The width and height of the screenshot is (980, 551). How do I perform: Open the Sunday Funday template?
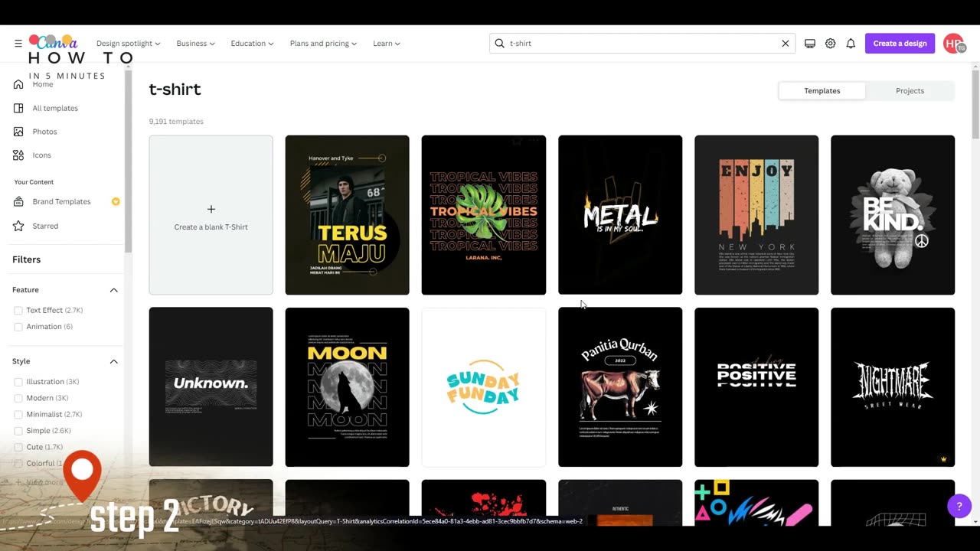tap(484, 387)
